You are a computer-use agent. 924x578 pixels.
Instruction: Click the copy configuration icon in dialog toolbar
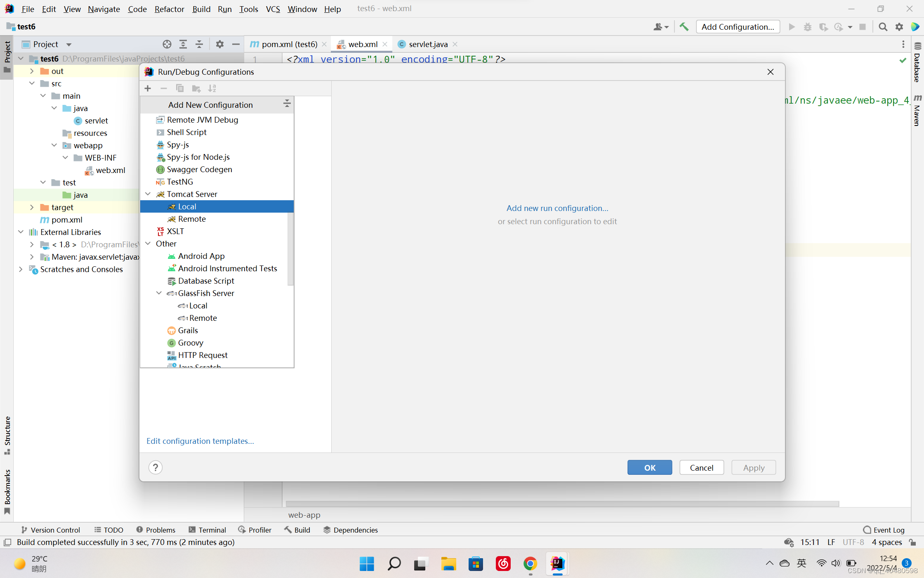180,88
